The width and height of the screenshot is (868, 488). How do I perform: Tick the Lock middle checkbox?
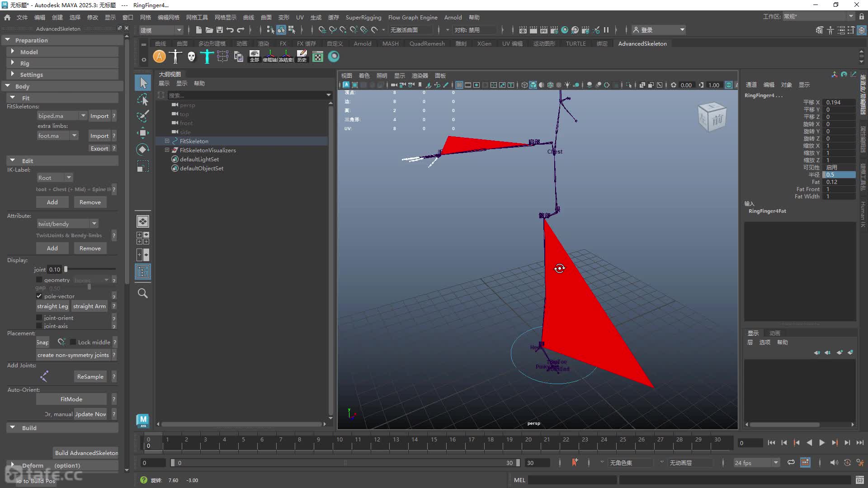click(73, 342)
